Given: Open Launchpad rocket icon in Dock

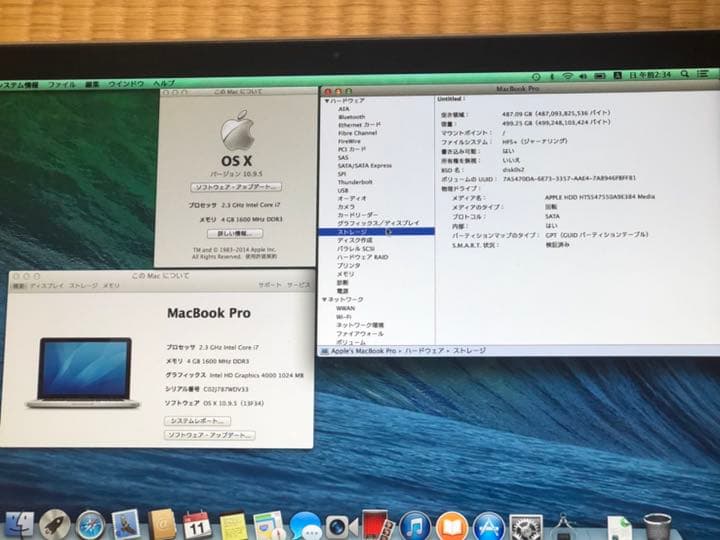Looking at the screenshot, I should click(55, 525).
